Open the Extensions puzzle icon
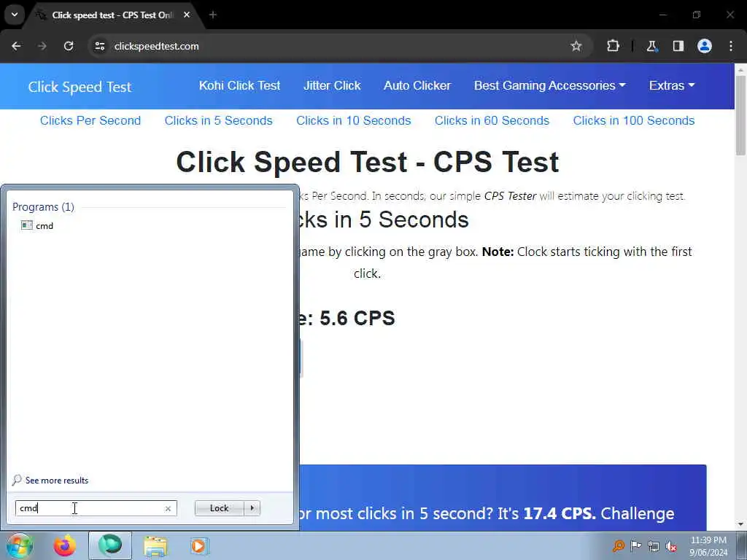Image resolution: width=747 pixels, height=560 pixels. [613, 46]
